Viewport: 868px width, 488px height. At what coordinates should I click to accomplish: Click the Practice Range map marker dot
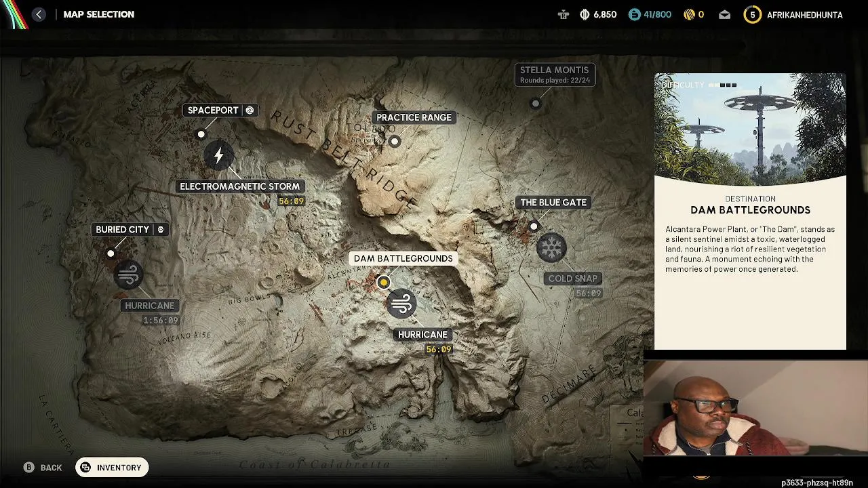[395, 142]
